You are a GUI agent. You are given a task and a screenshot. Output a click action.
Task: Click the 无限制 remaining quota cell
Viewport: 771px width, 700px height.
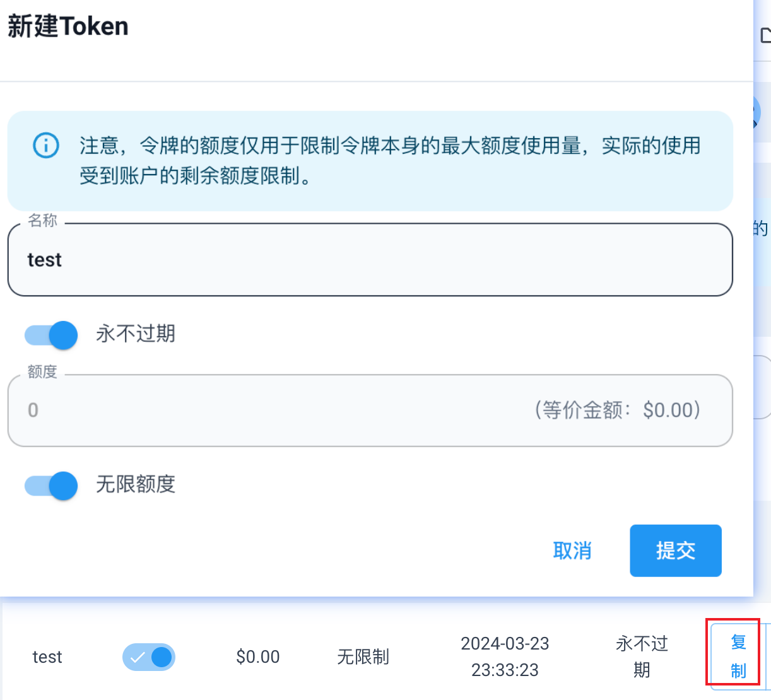click(363, 657)
